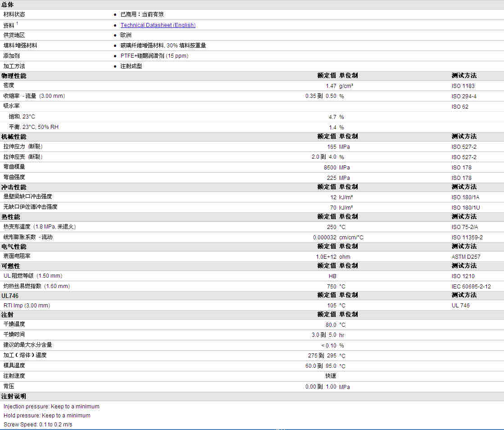
Task: Click the HB flammability rating value
Action: pyautogui.click(x=332, y=276)
